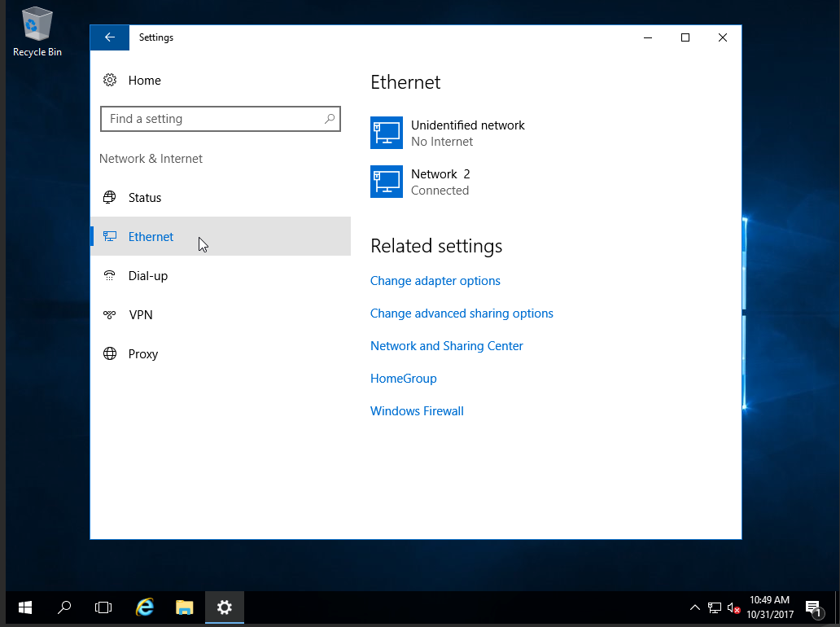Screen dimensions: 840x627
Task: Open Recycle Bin on desktop
Action: click(37, 32)
